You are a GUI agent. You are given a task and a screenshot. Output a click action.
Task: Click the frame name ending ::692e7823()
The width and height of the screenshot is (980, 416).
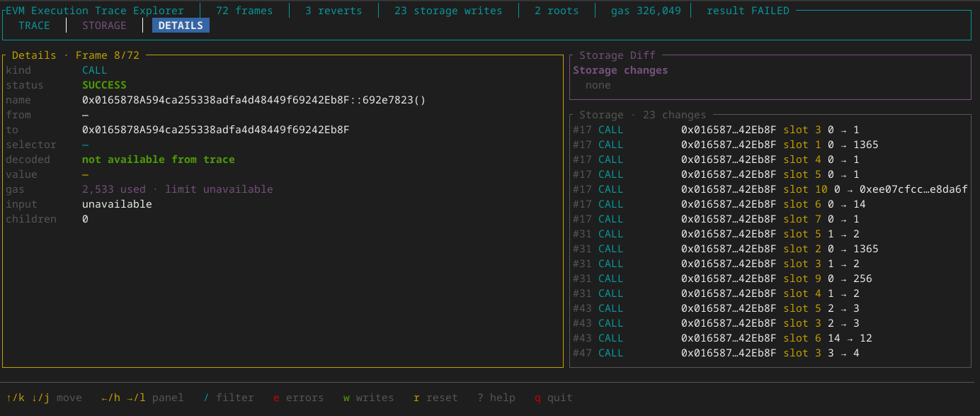(x=254, y=100)
